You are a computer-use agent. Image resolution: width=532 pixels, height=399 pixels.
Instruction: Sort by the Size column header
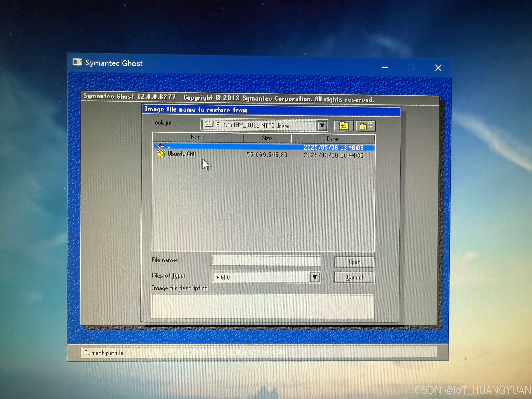[x=267, y=138]
